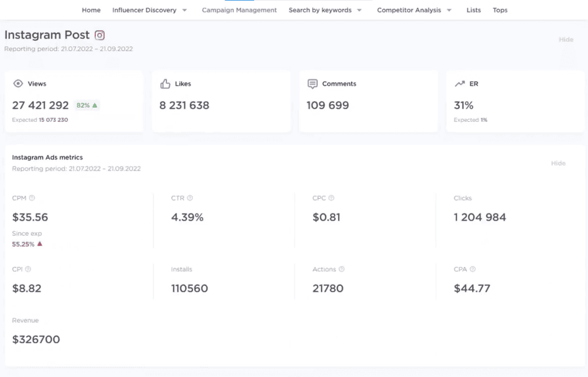
Task: Click the 82% growth badge
Action: click(86, 105)
